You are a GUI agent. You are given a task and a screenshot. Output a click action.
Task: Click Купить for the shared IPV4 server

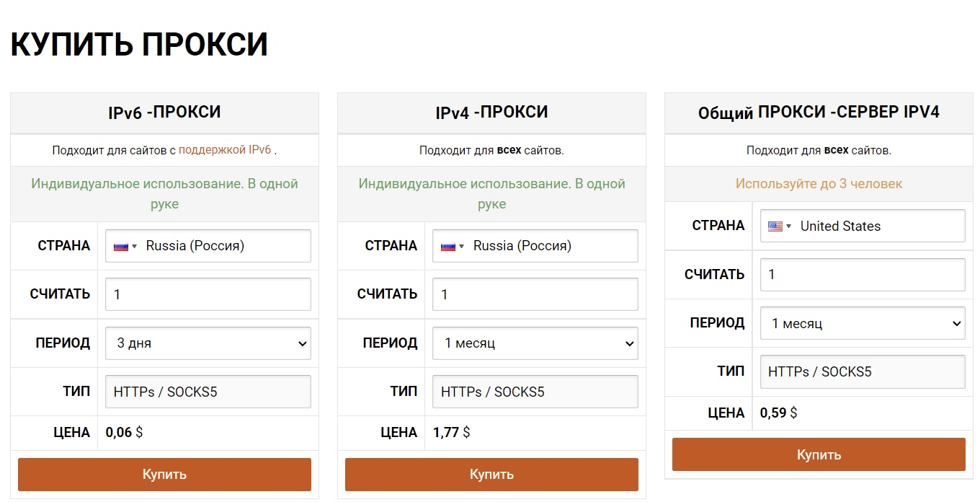[x=819, y=454]
